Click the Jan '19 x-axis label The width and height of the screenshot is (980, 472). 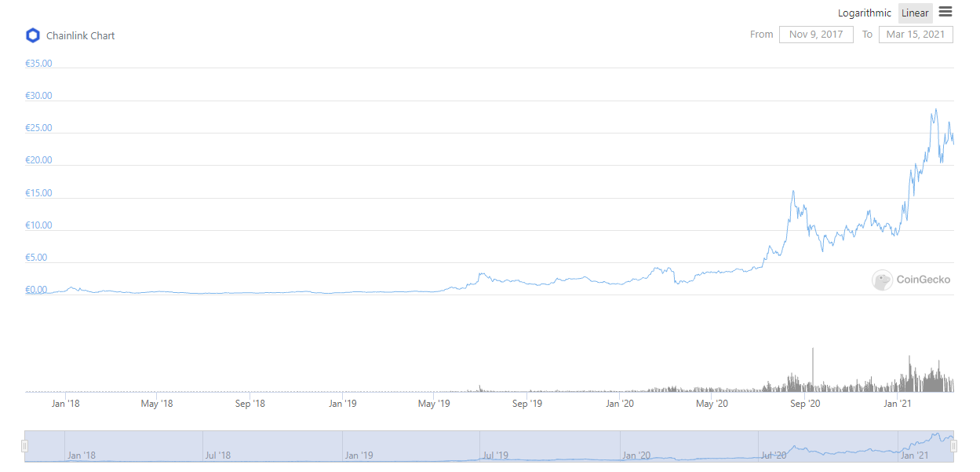tap(343, 404)
